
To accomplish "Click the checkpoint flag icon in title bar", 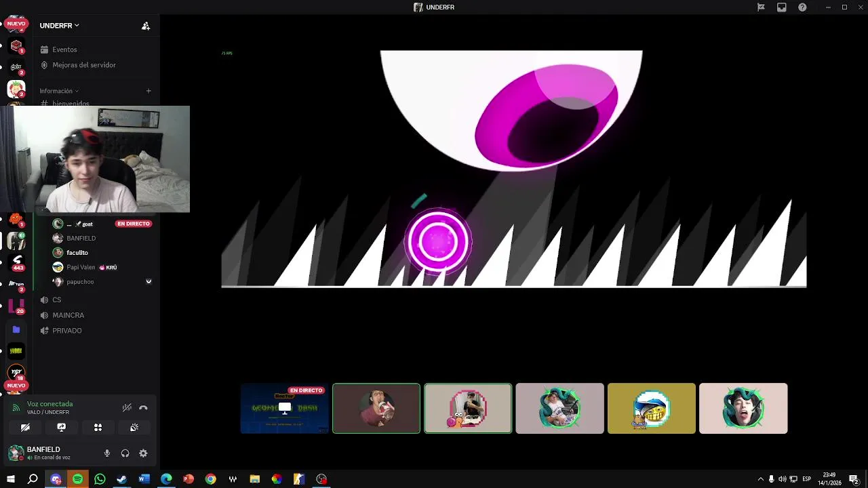I will pos(761,7).
